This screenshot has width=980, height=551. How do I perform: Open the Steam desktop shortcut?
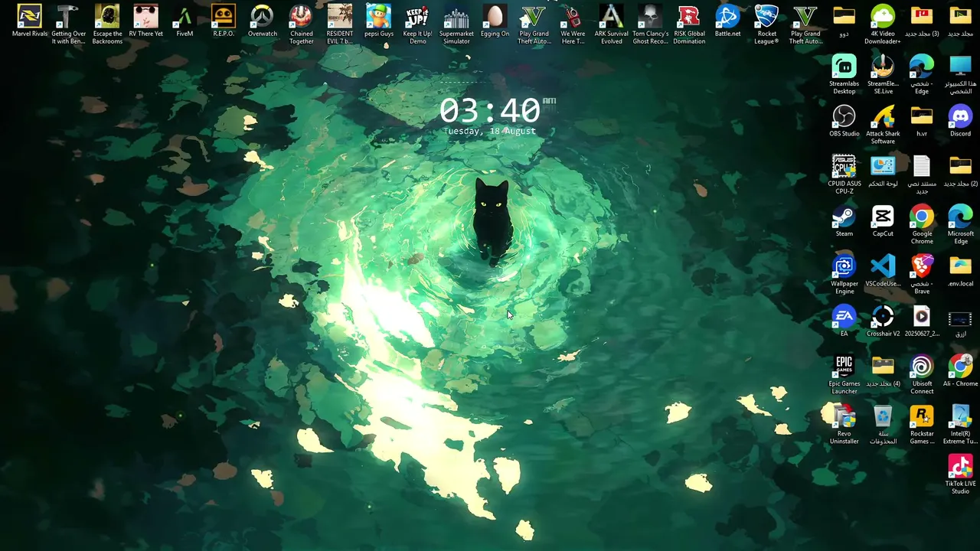coord(844,221)
